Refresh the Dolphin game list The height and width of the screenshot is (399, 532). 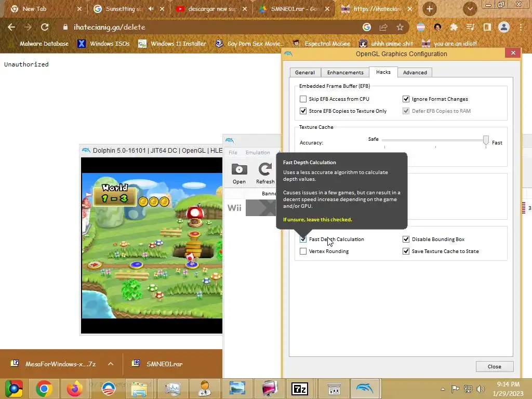click(265, 174)
